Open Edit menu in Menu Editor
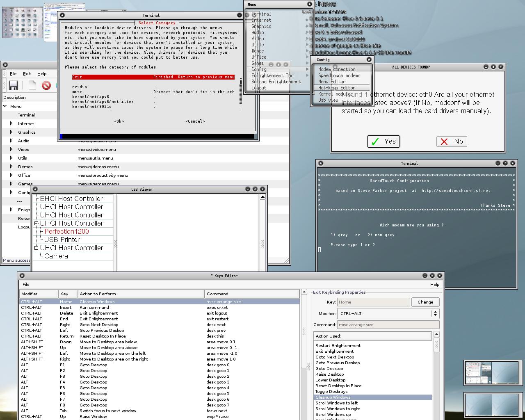The image size is (525, 420). click(27, 74)
